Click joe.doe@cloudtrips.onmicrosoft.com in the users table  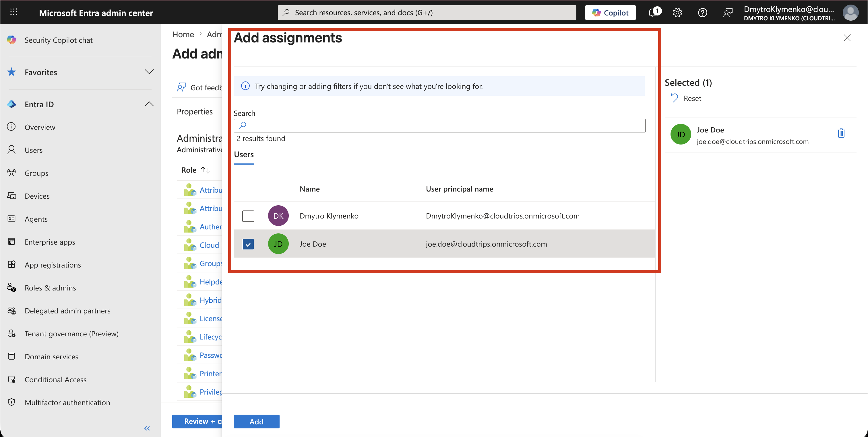point(486,244)
